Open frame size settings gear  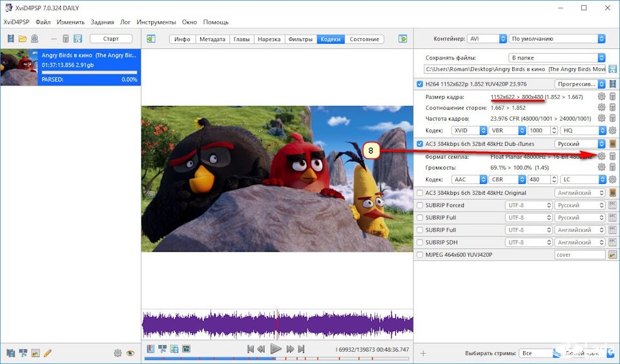click(x=601, y=97)
